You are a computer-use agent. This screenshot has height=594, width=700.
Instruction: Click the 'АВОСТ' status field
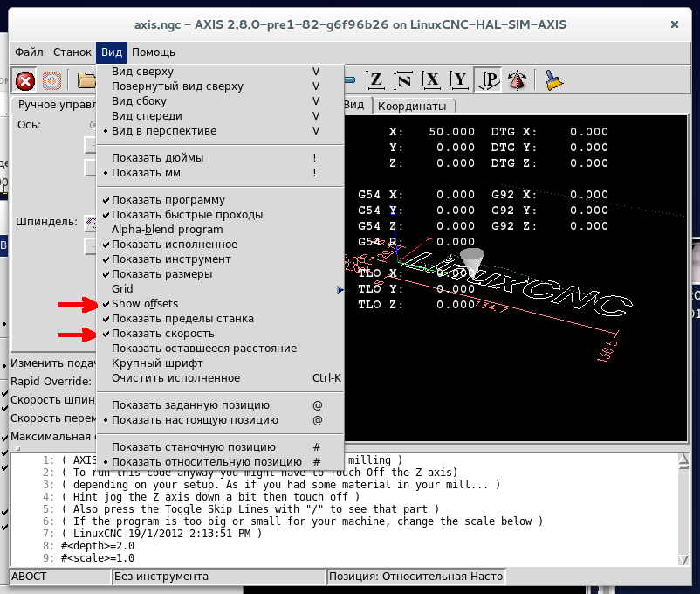tap(60, 577)
